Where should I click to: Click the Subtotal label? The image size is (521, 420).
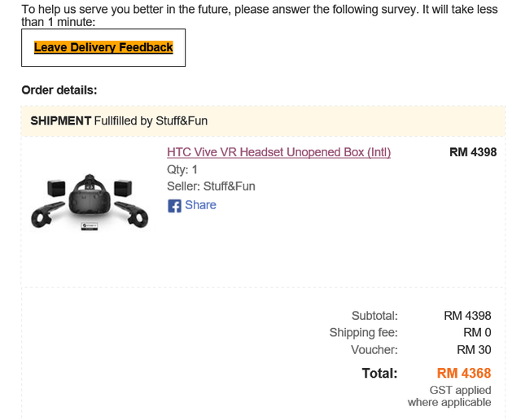pyautogui.click(x=374, y=316)
